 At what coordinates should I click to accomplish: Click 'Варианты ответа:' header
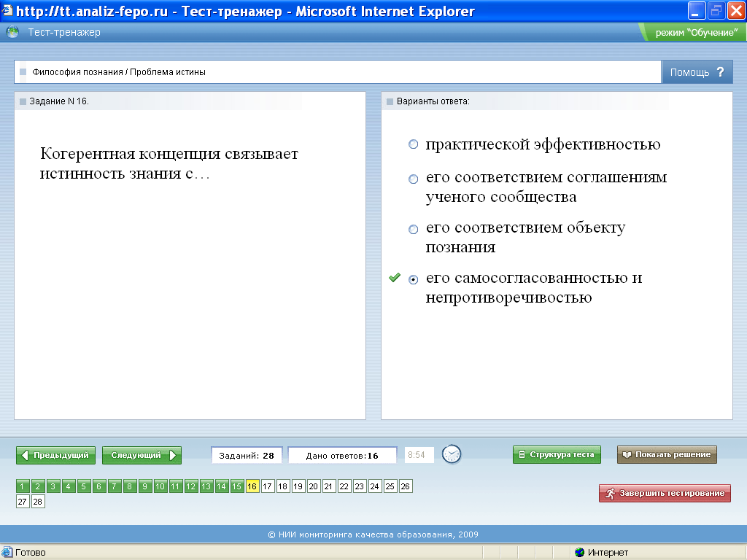(x=433, y=101)
